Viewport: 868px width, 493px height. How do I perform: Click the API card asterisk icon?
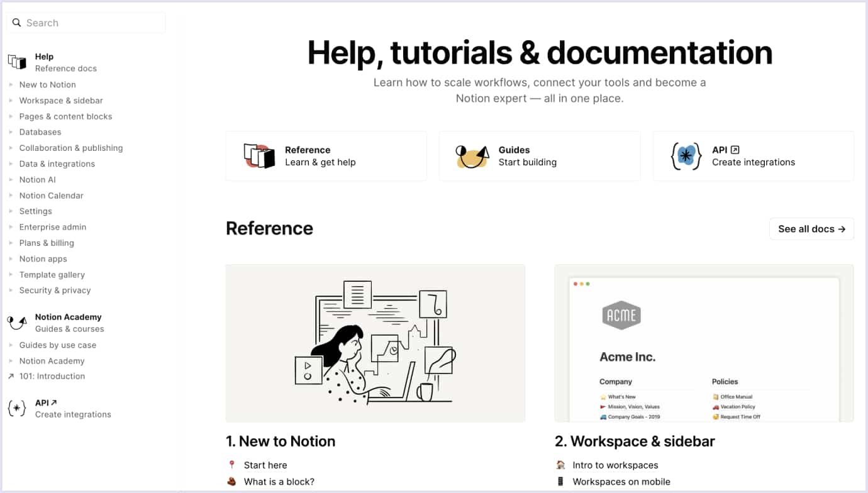pos(686,156)
